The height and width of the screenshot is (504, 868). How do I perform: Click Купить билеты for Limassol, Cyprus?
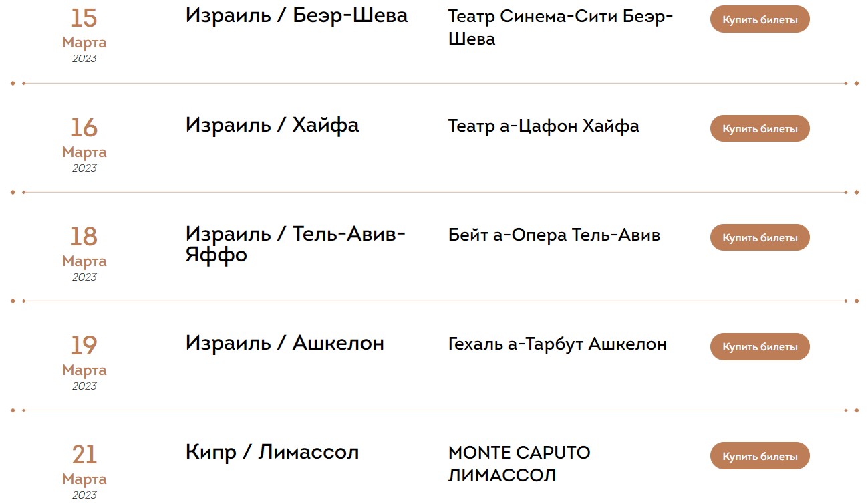coord(759,456)
